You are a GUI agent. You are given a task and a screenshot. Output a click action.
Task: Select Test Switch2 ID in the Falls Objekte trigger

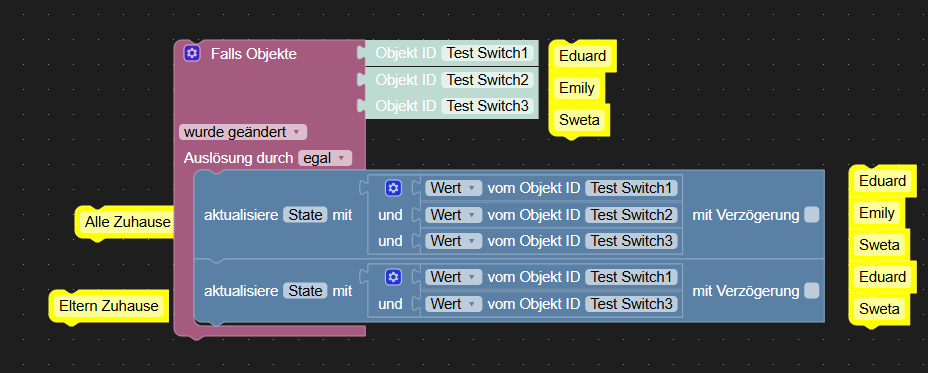point(487,79)
